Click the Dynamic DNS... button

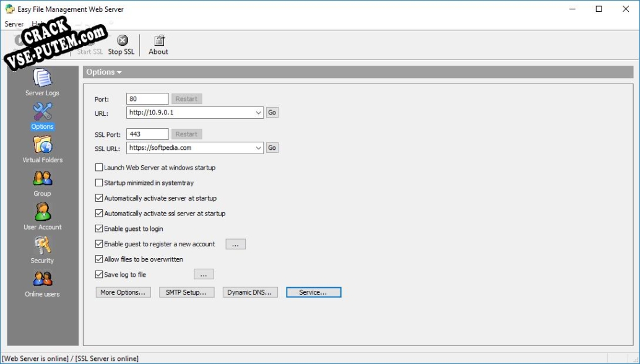(x=250, y=292)
